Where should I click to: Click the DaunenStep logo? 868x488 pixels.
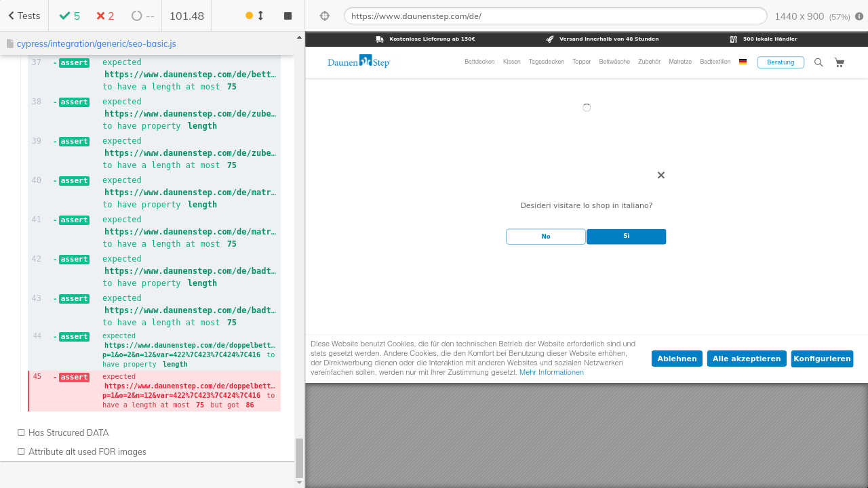pyautogui.click(x=359, y=62)
